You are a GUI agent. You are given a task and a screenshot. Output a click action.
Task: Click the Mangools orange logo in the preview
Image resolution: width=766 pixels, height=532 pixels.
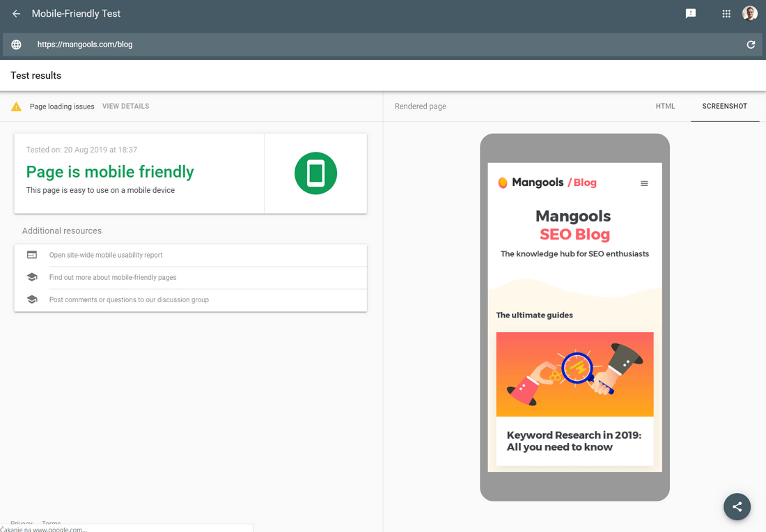coord(503,182)
